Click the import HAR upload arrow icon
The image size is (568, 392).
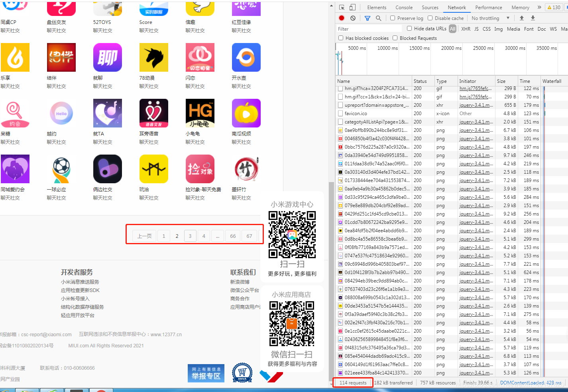pyautogui.click(x=522, y=18)
